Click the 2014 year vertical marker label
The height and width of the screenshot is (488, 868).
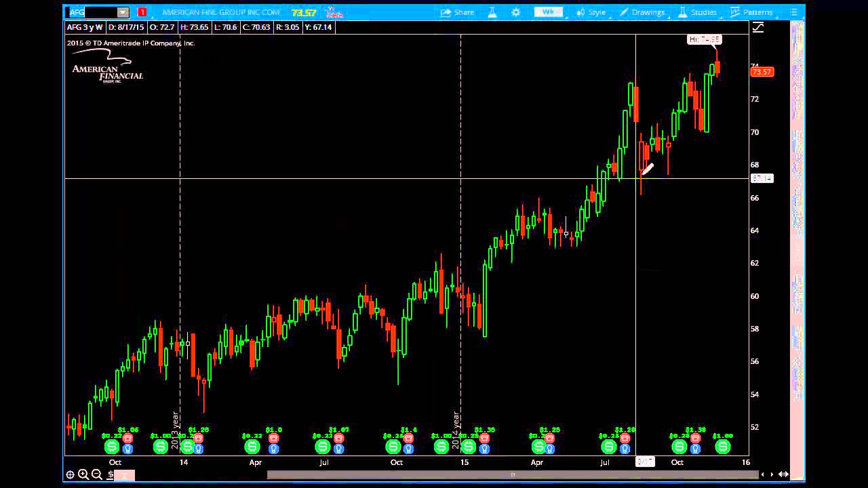coord(456,430)
